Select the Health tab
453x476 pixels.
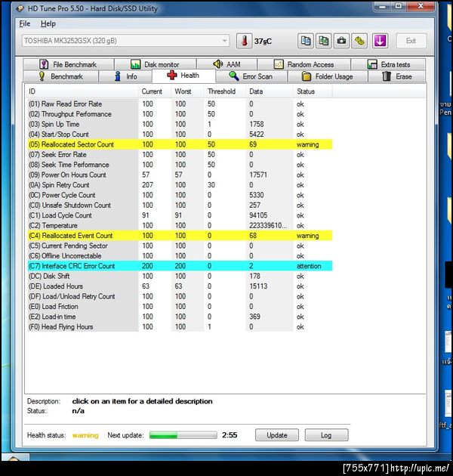click(183, 76)
